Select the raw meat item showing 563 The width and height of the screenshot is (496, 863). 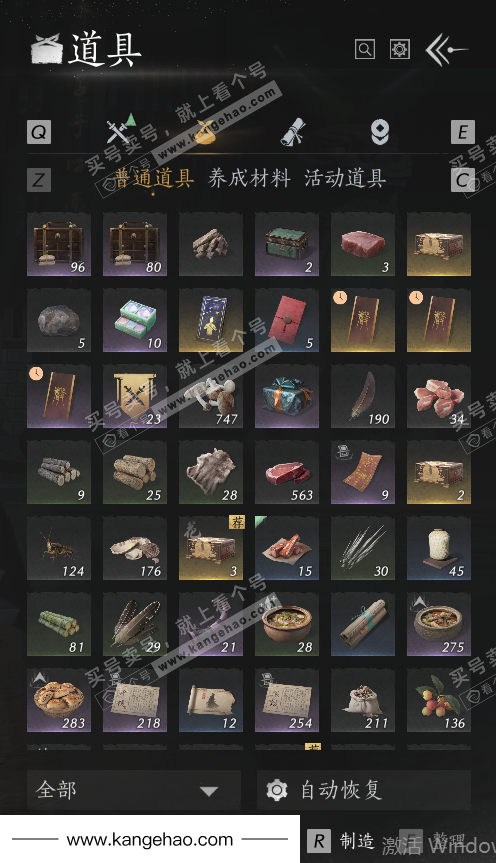287,472
